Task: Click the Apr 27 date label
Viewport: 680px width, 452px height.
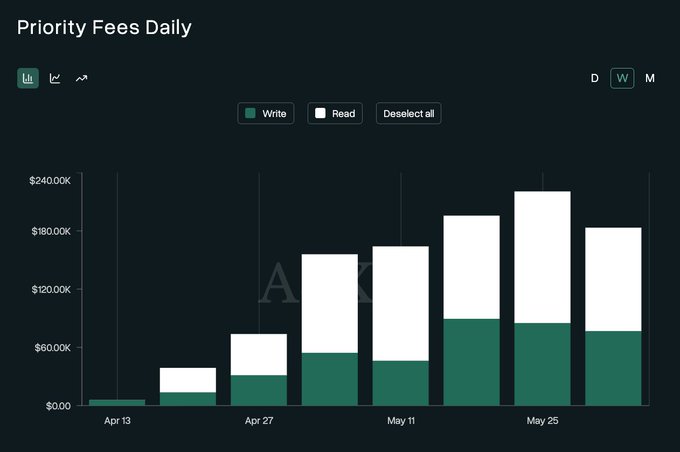Action: 259,421
